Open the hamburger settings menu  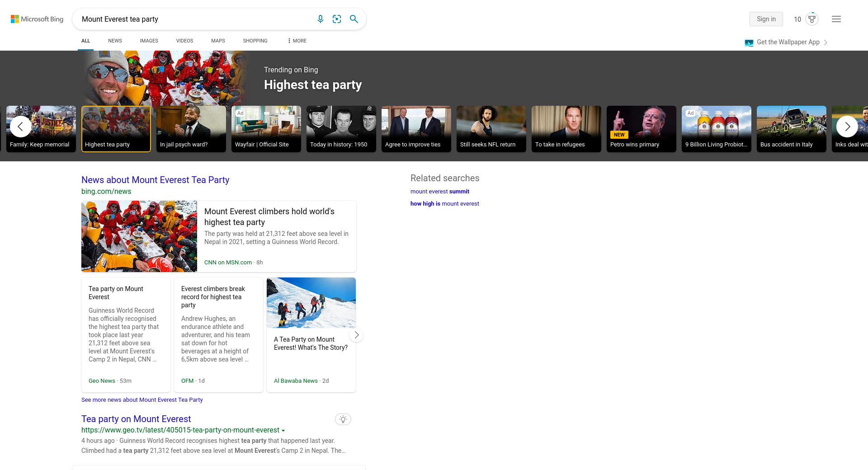tap(836, 19)
